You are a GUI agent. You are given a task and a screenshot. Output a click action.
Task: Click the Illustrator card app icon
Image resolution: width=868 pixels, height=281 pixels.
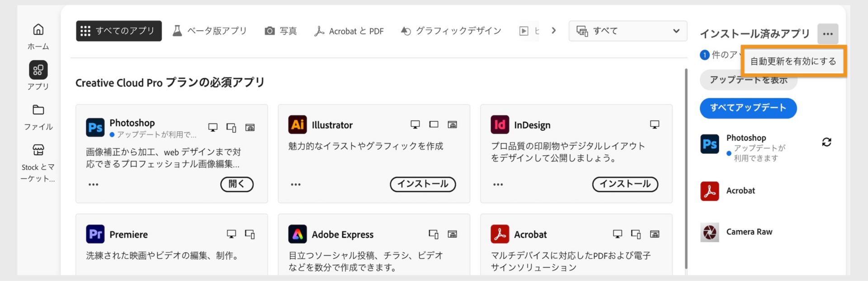pos(297,125)
